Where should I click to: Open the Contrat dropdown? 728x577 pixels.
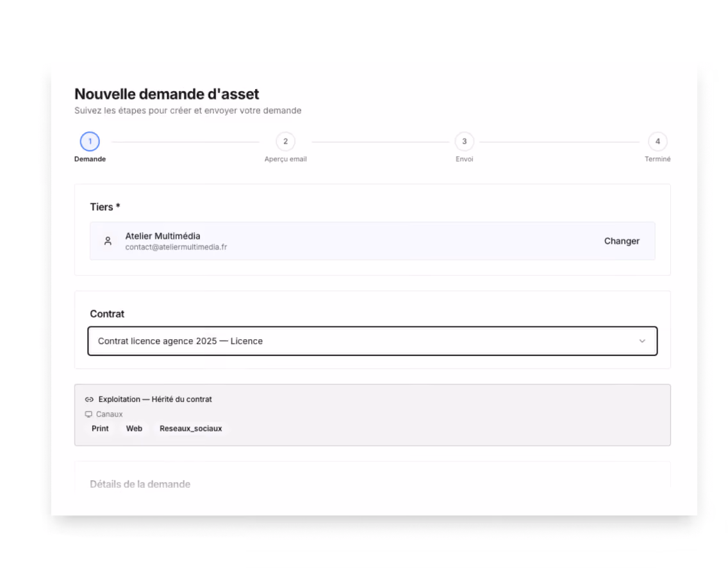[372, 341]
